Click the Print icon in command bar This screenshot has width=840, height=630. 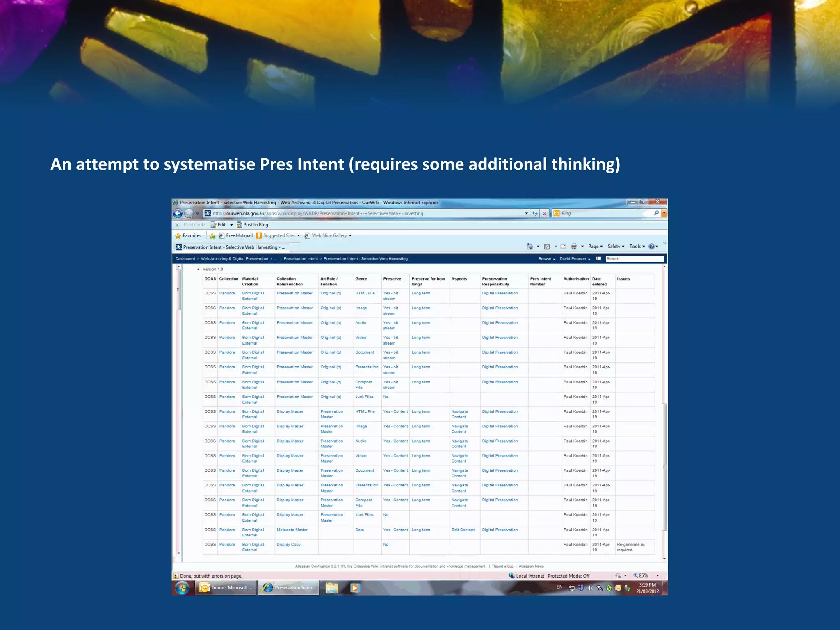[574, 247]
